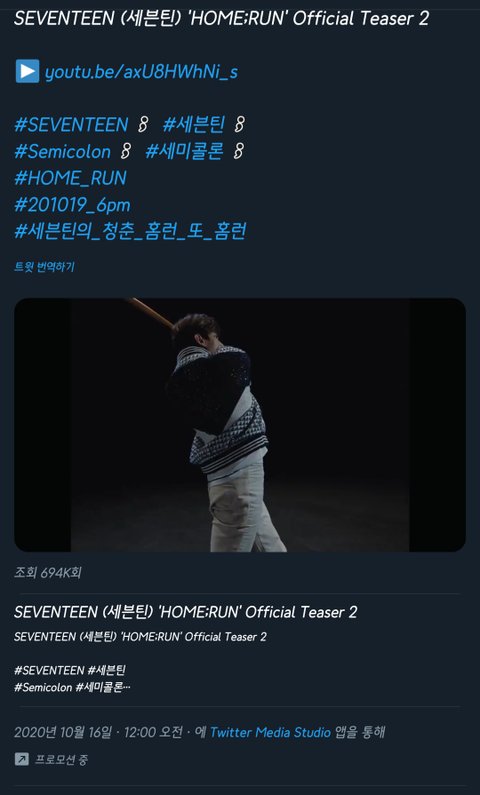The height and width of the screenshot is (795, 480).
Task: Click the 조회 694K회 view count
Action: pyautogui.click(x=48, y=573)
